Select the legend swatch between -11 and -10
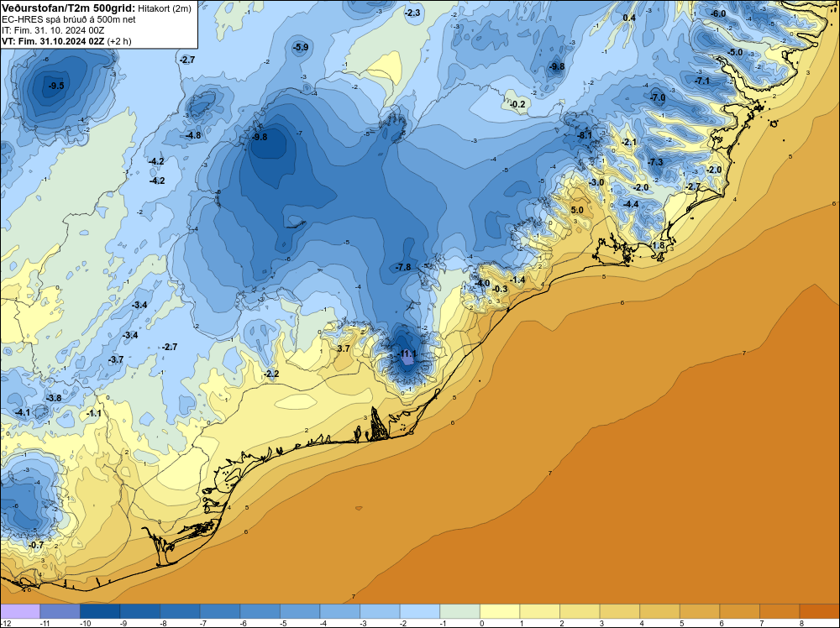The width and height of the screenshot is (840, 628). [x=60, y=611]
